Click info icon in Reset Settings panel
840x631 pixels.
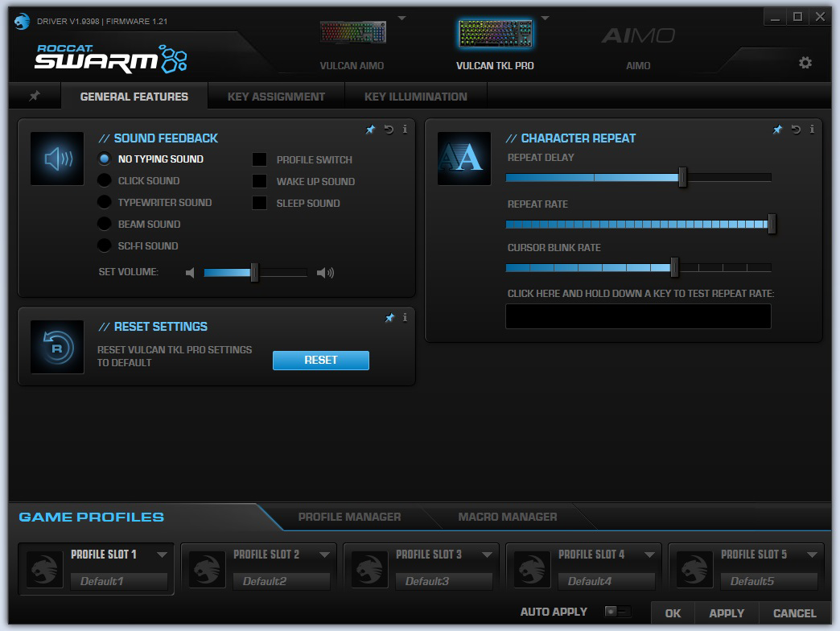[405, 318]
